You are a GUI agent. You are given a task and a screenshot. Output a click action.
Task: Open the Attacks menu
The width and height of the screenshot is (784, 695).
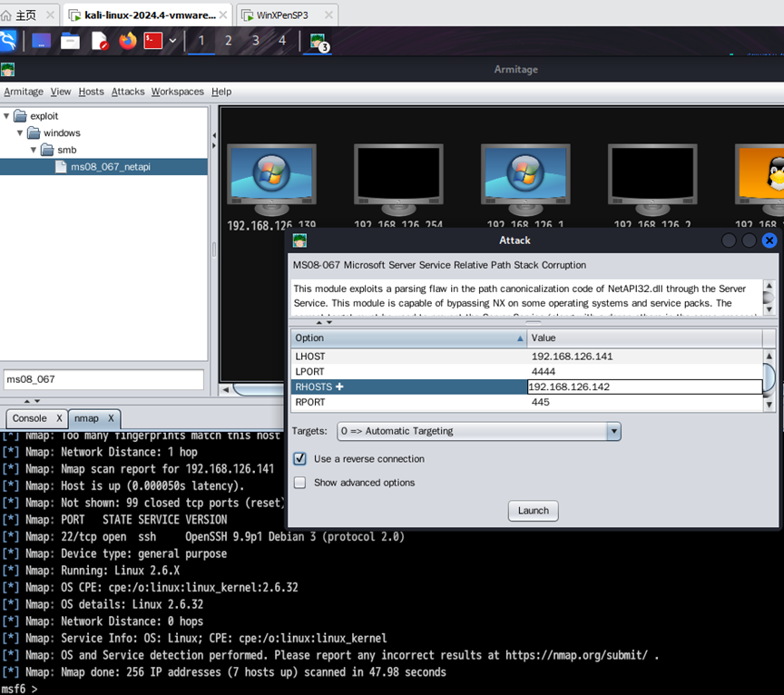tap(128, 92)
